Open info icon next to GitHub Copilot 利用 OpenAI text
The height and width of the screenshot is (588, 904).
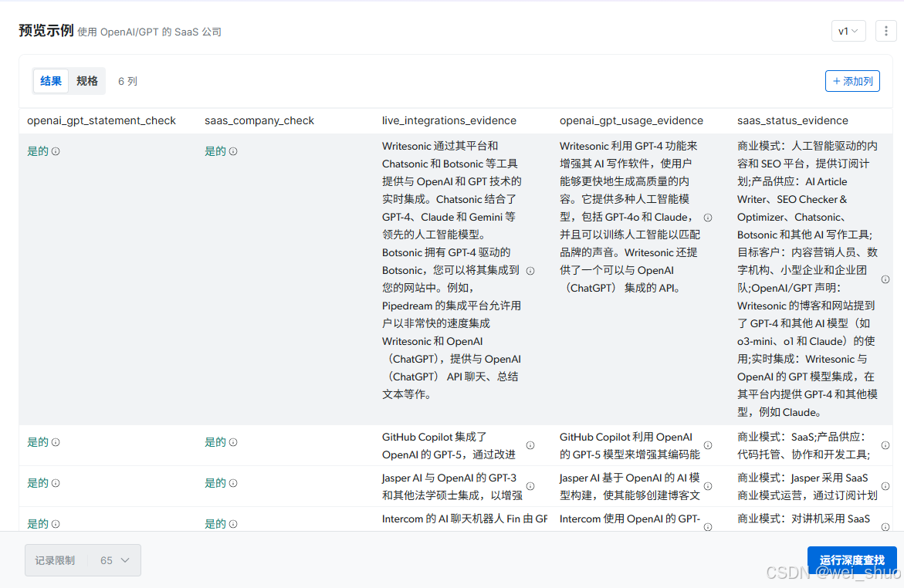tap(708, 445)
